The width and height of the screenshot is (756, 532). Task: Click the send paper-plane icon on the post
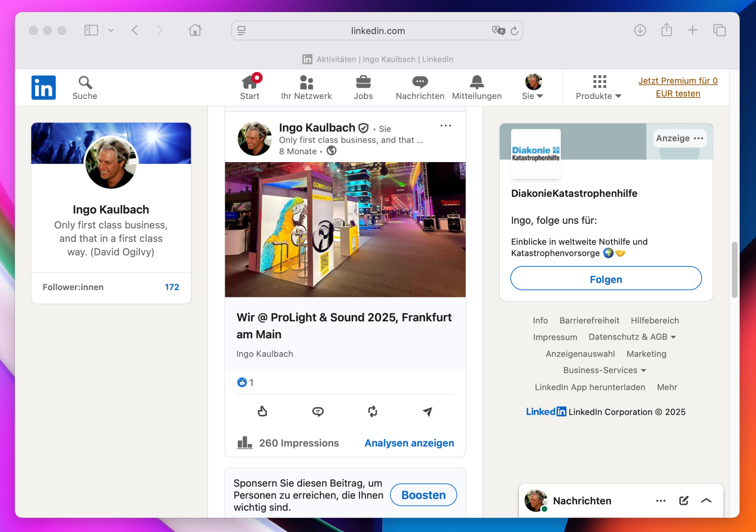[x=427, y=411]
